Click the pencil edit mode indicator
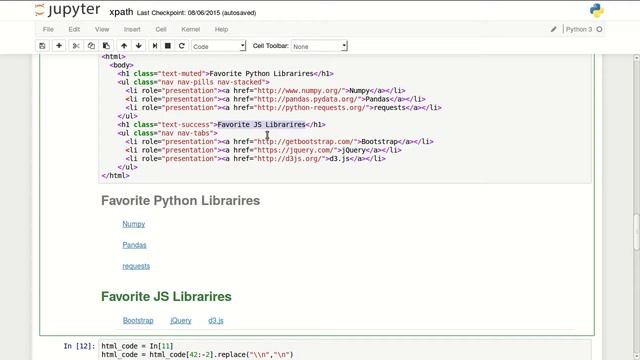This screenshot has width=640, height=360. (x=553, y=29)
